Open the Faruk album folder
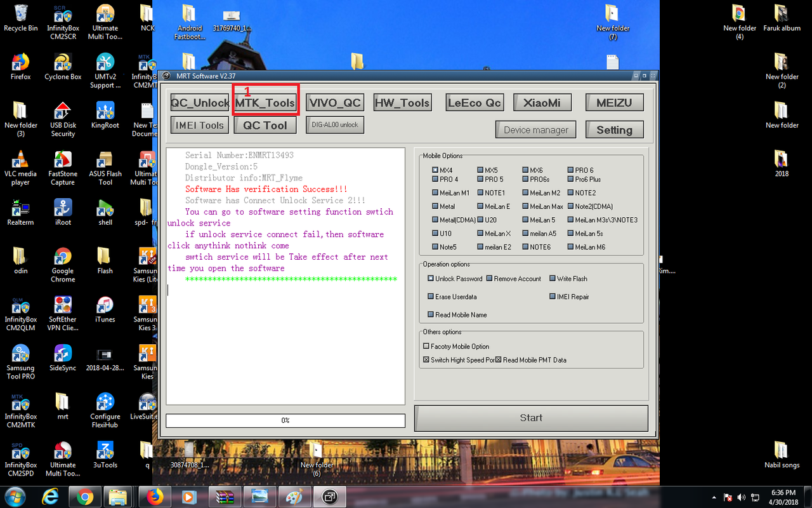Image resolution: width=812 pixels, height=508 pixels. [x=782, y=18]
